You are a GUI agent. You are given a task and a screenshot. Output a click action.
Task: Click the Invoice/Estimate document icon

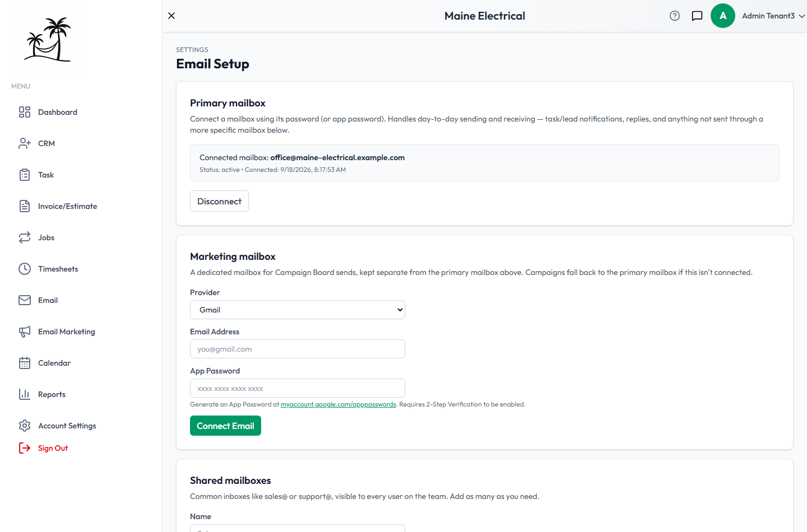pos(25,206)
